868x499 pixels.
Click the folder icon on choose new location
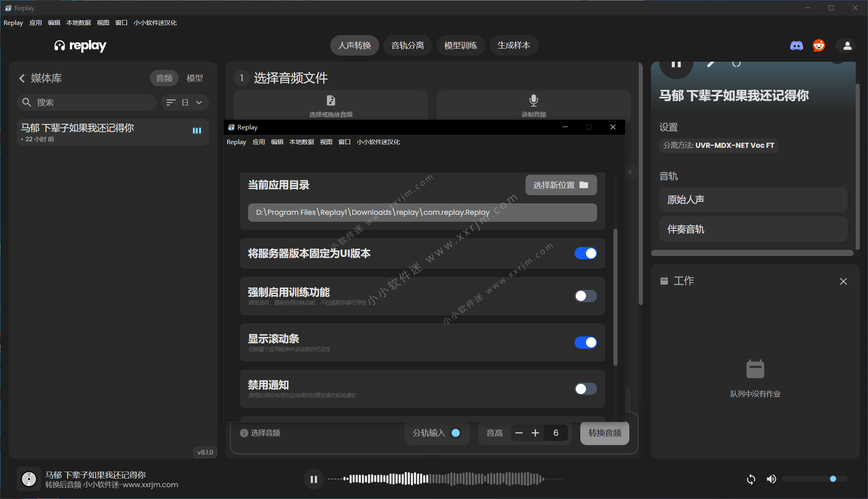click(584, 185)
